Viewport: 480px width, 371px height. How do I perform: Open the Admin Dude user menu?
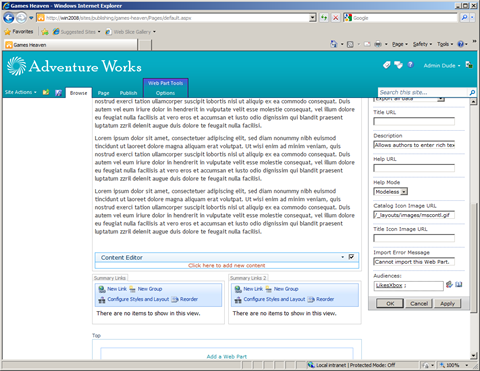(442, 65)
